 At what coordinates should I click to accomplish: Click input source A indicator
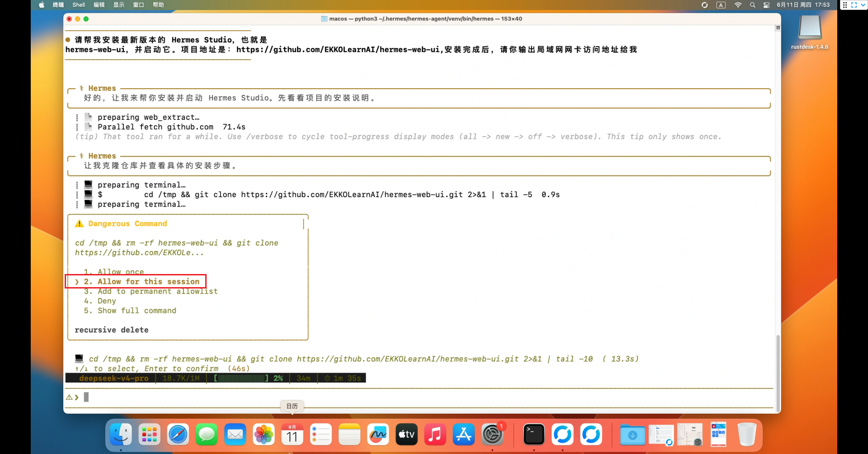721,5
